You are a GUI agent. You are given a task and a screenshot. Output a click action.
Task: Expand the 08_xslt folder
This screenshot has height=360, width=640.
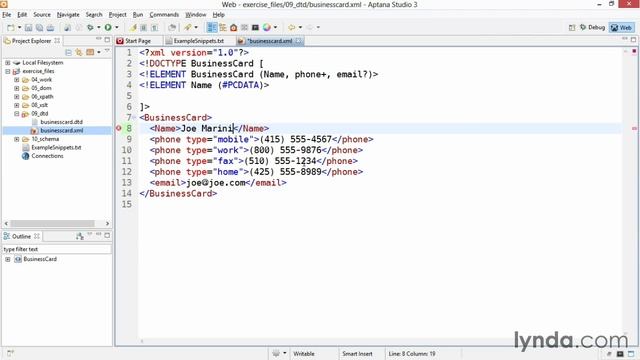[17, 105]
